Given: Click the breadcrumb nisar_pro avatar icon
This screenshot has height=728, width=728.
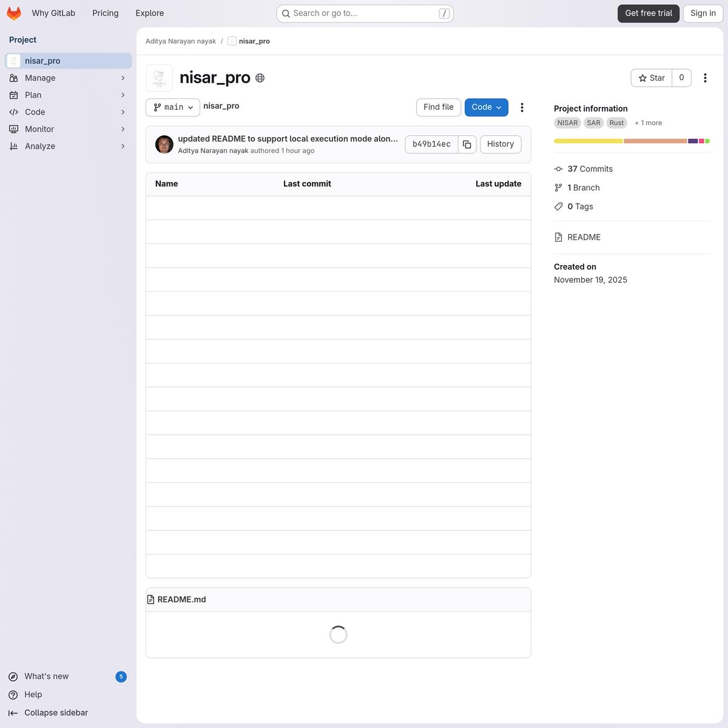Looking at the screenshot, I should click(x=232, y=41).
